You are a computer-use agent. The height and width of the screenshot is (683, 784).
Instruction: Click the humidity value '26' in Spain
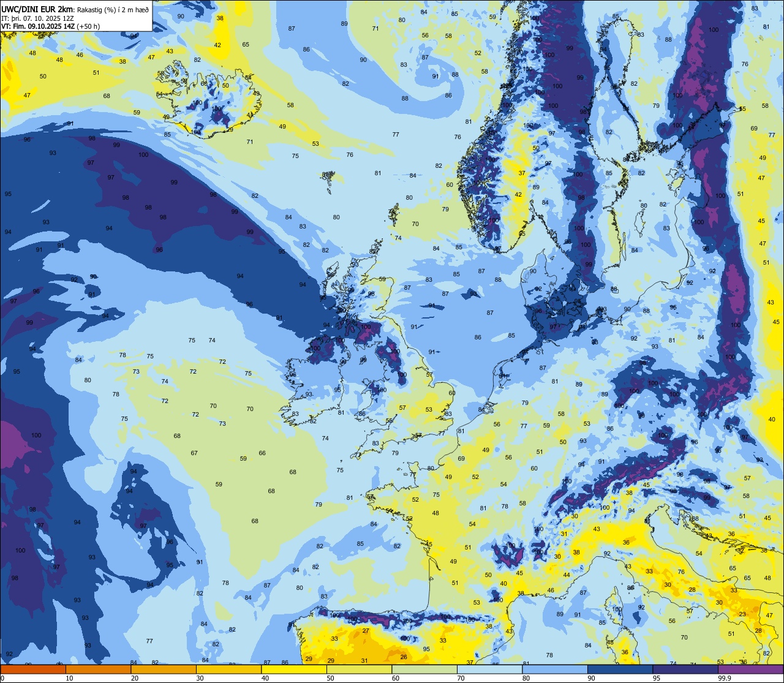point(403,657)
